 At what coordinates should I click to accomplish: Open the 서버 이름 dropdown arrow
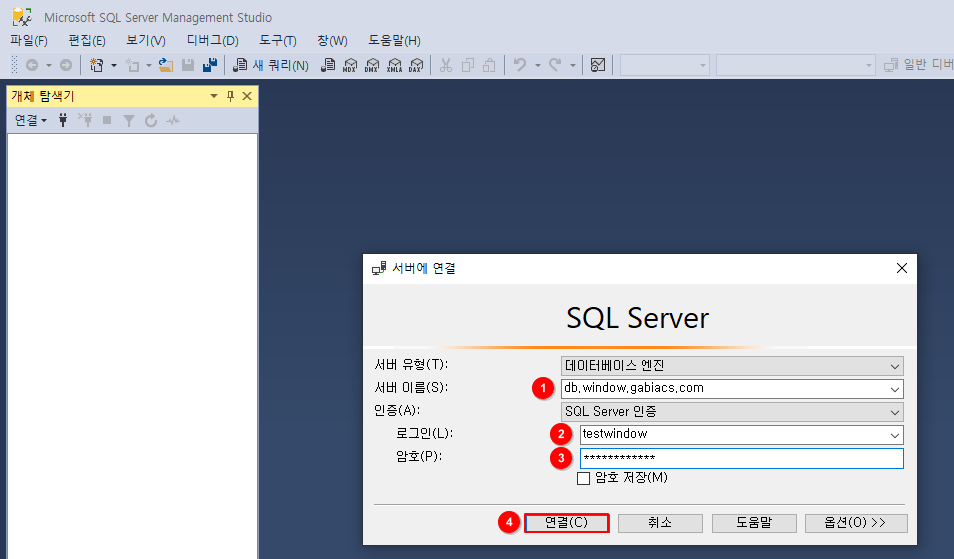(894, 389)
